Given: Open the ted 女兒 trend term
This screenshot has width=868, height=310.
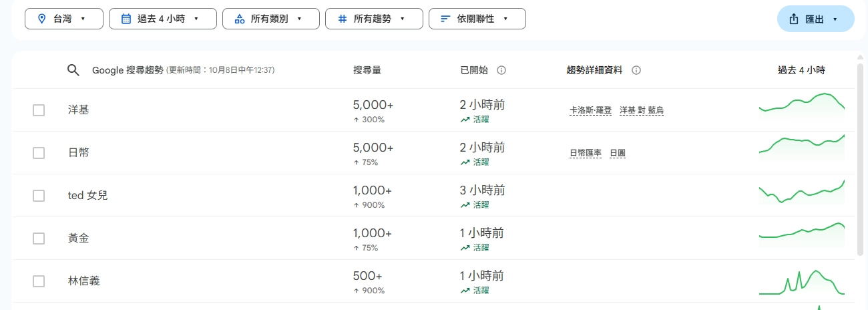Looking at the screenshot, I should (87, 196).
